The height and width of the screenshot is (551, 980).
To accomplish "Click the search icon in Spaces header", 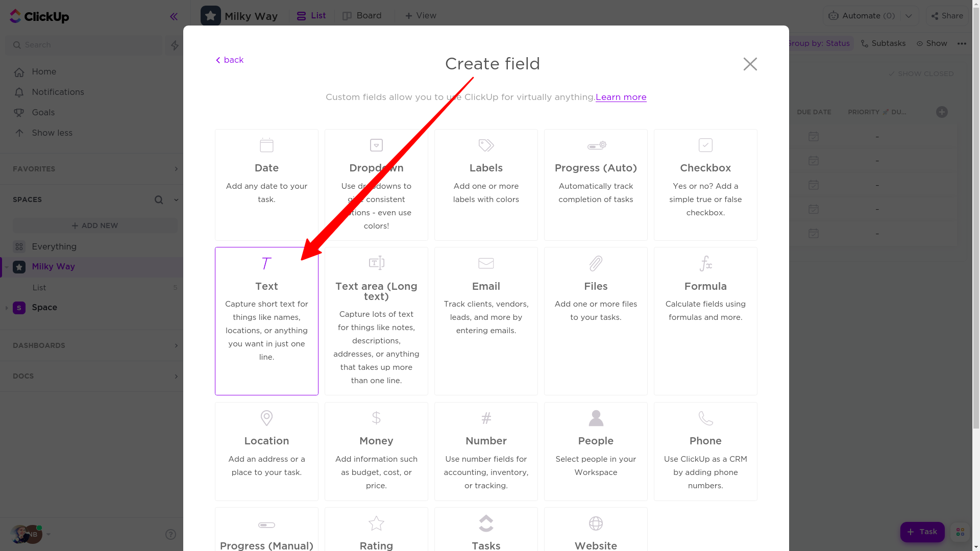I will (159, 200).
